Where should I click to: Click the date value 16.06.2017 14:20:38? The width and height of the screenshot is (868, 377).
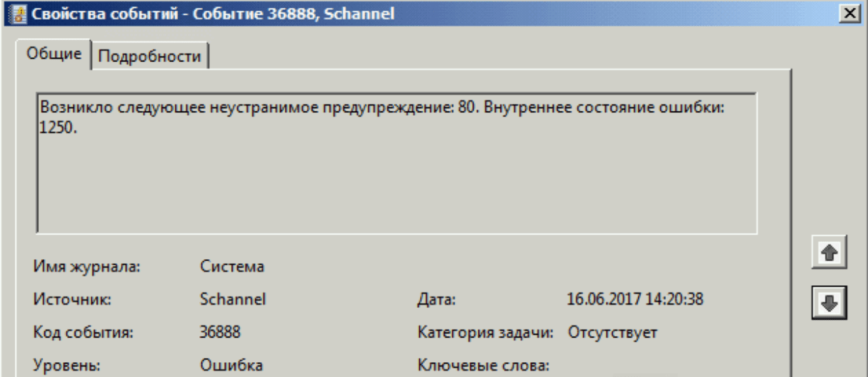tap(635, 299)
